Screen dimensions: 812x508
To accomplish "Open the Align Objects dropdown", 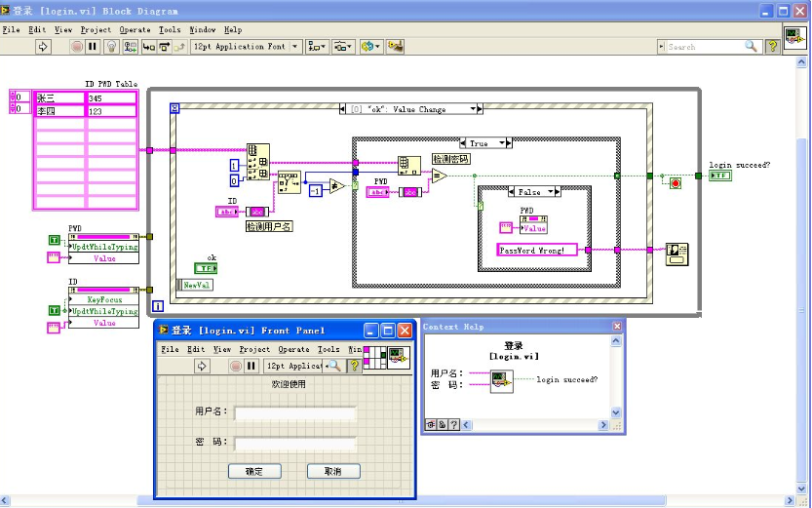I will point(317,47).
